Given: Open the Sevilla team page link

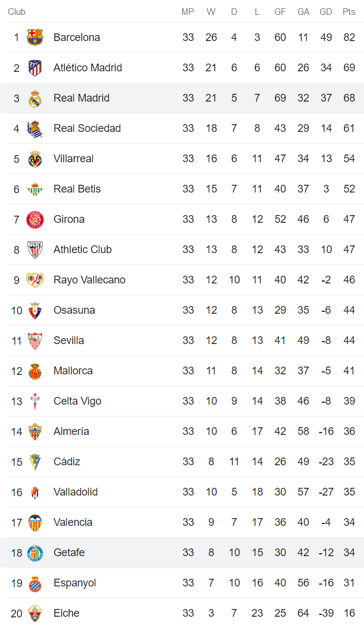Looking at the screenshot, I should [x=68, y=340].
